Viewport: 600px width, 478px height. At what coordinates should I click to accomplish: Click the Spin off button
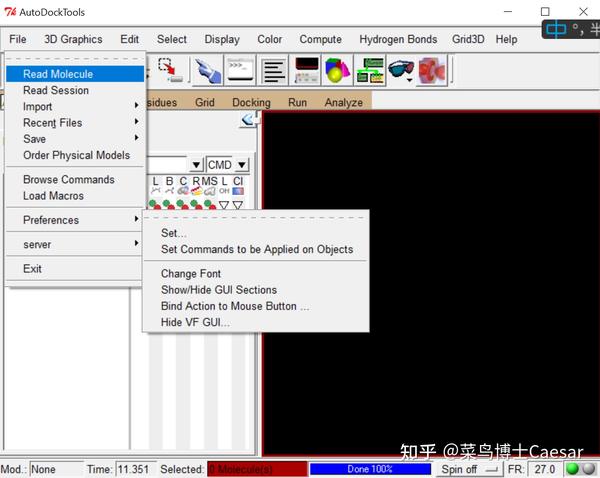tap(470, 469)
